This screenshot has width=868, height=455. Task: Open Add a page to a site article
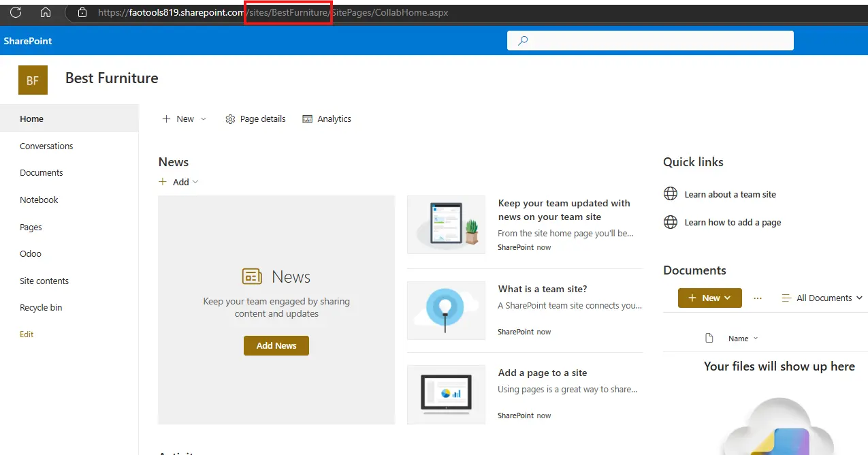point(543,373)
